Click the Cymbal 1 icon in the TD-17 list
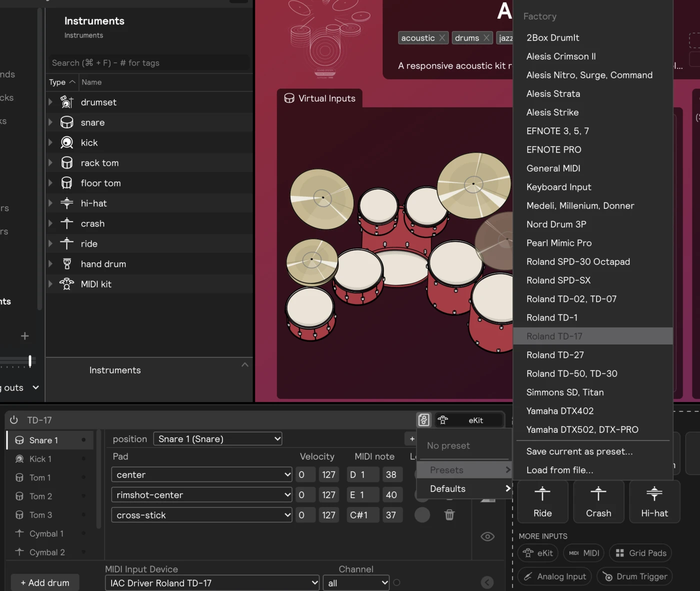The height and width of the screenshot is (591, 700). coord(19,533)
